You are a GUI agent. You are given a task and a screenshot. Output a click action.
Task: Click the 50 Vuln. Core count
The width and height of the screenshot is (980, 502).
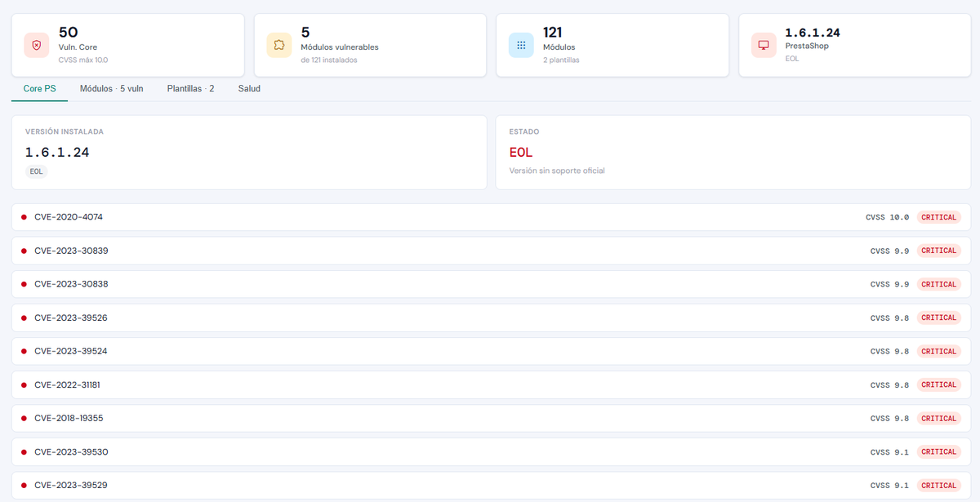[69, 33]
